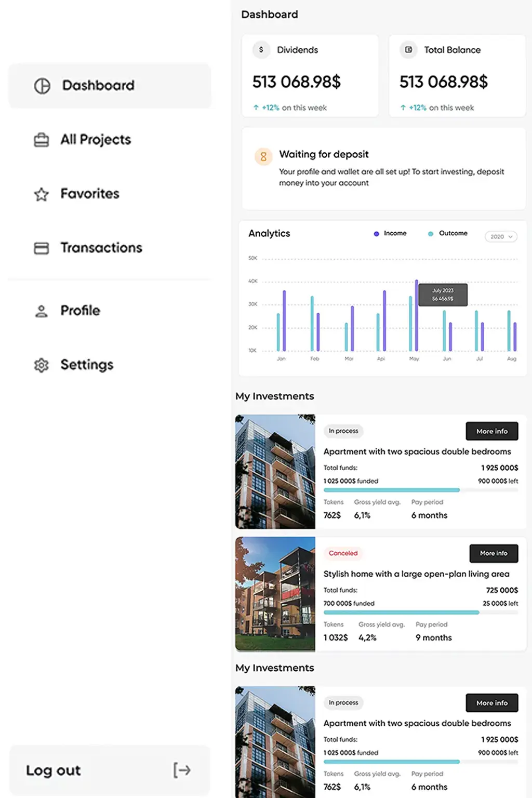Click the first In process status badge
The image size is (532, 798).
pyautogui.click(x=343, y=431)
